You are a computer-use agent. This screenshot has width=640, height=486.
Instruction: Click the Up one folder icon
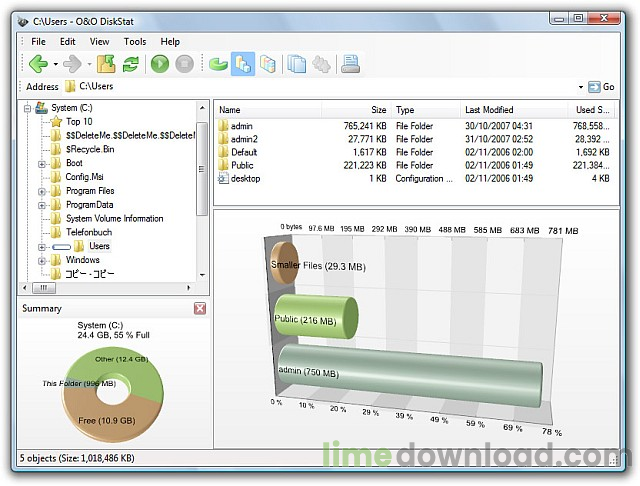tap(106, 64)
